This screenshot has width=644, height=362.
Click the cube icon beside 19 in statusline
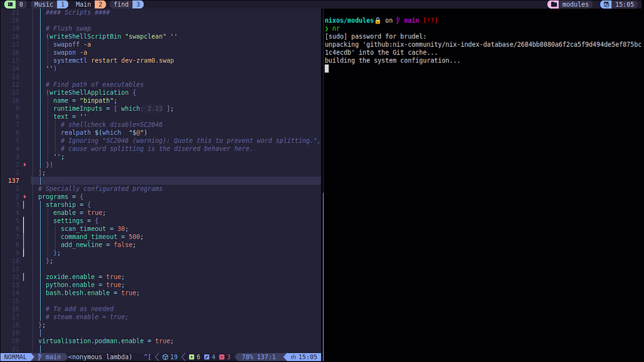point(165,357)
